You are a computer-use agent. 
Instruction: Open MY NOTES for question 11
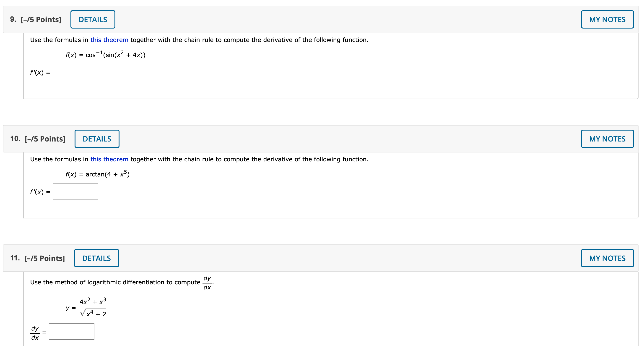(607, 258)
